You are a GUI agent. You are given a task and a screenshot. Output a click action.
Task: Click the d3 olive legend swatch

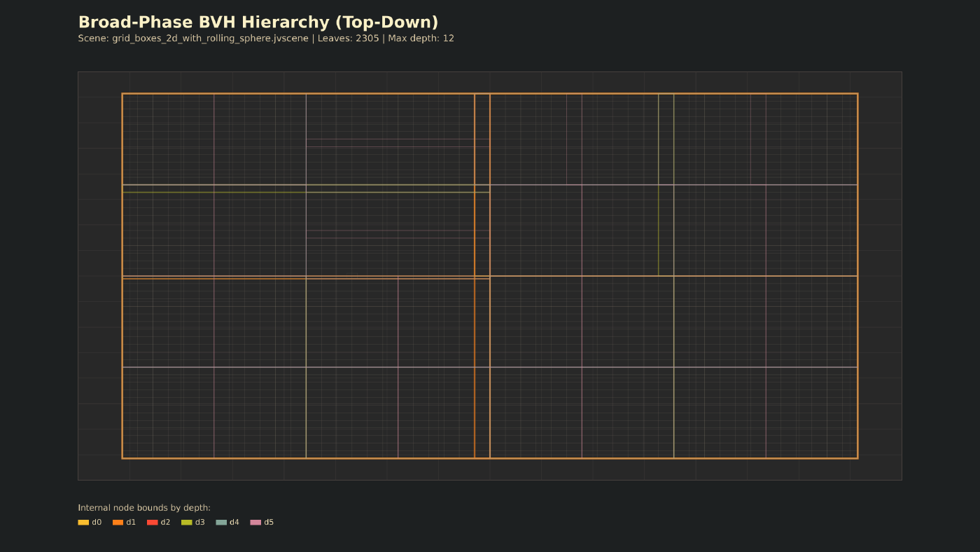tap(187, 523)
